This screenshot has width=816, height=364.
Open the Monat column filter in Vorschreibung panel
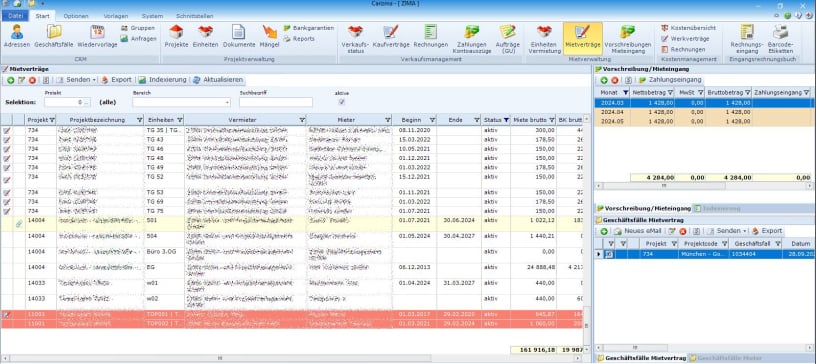click(624, 92)
